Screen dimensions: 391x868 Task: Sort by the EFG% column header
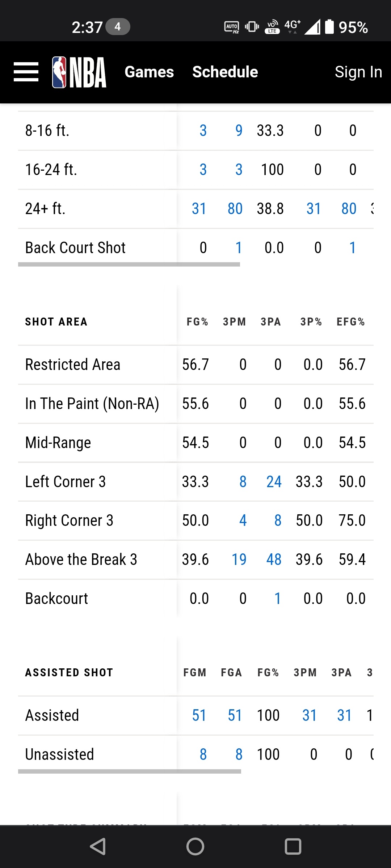click(x=350, y=322)
